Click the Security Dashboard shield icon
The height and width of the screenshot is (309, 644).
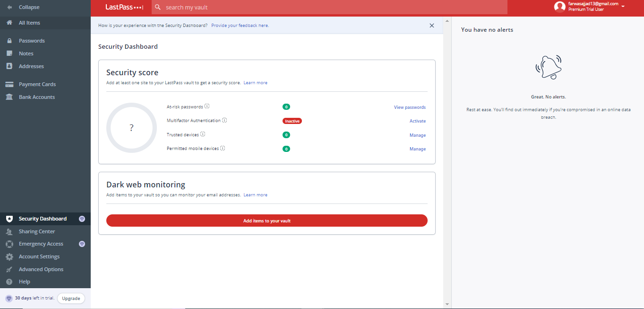(x=9, y=219)
